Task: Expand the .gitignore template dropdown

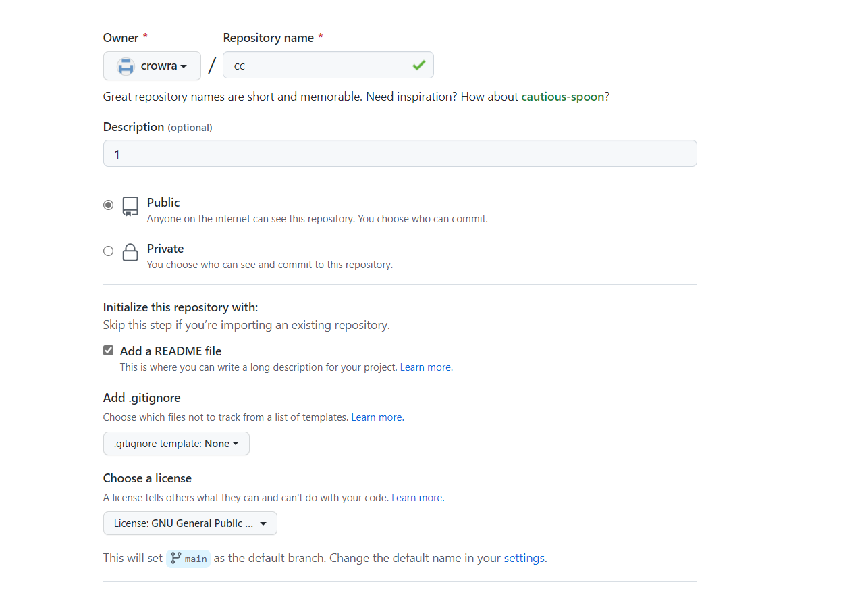Action: click(176, 444)
